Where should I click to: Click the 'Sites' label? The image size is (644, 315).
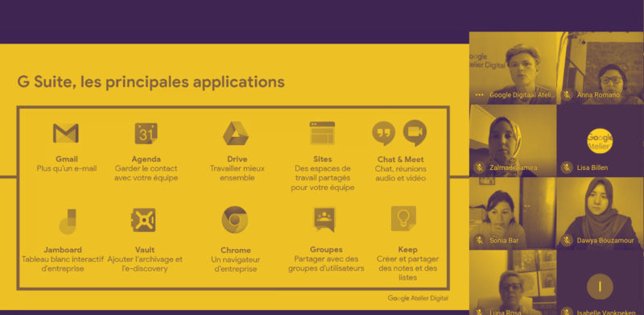323,160
